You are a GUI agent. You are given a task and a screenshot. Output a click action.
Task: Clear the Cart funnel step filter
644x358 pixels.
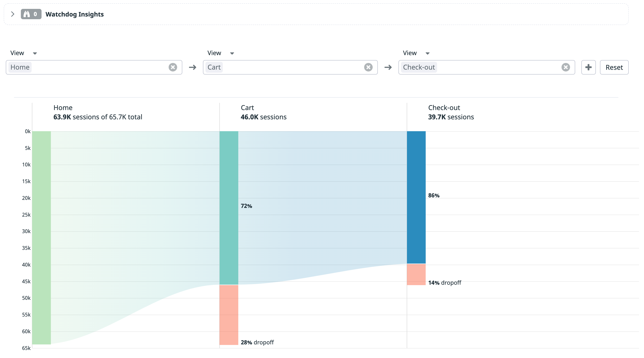(368, 67)
